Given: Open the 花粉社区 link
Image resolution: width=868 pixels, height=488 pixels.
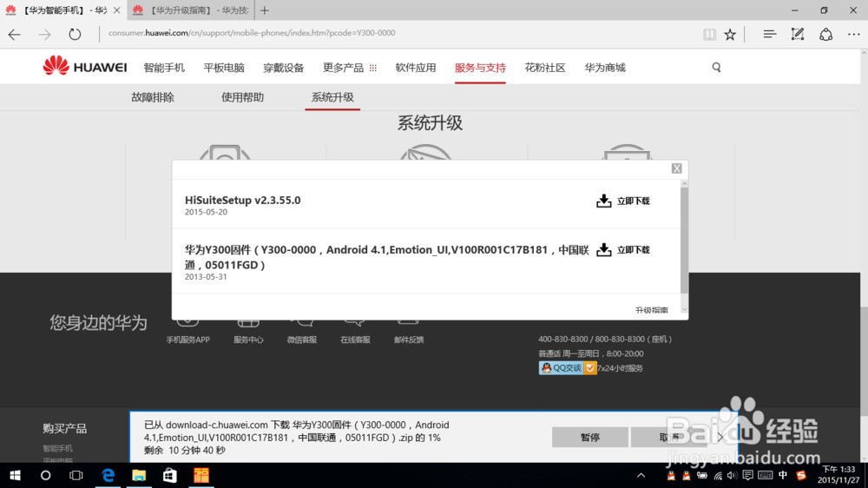Looking at the screenshot, I should click(x=545, y=68).
